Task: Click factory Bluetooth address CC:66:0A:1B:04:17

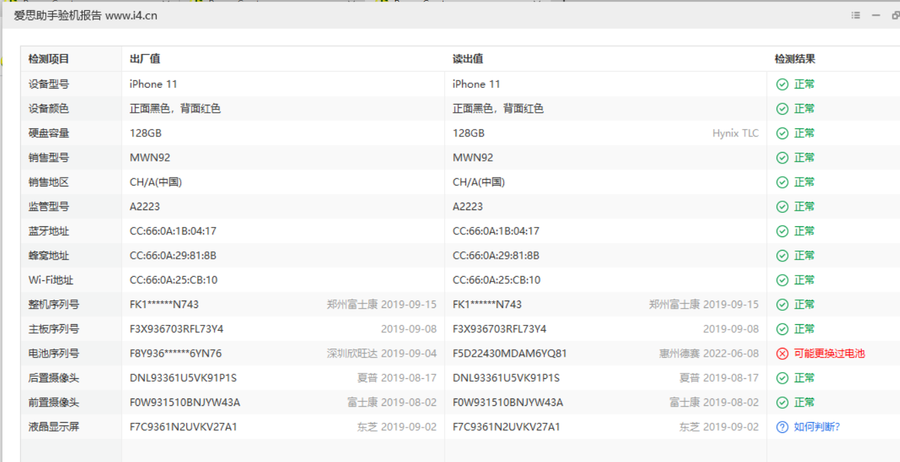Action: tap(173, 231)
